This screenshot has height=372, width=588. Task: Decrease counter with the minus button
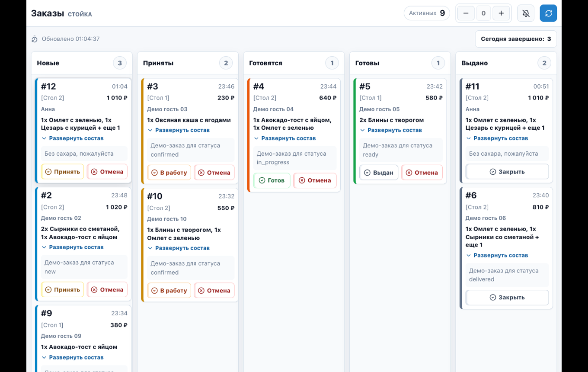click(x=466, y=13)
